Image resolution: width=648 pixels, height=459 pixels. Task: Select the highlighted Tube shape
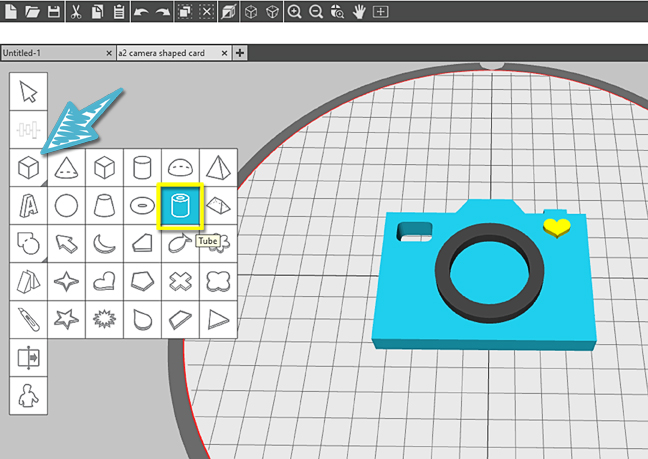180,206
